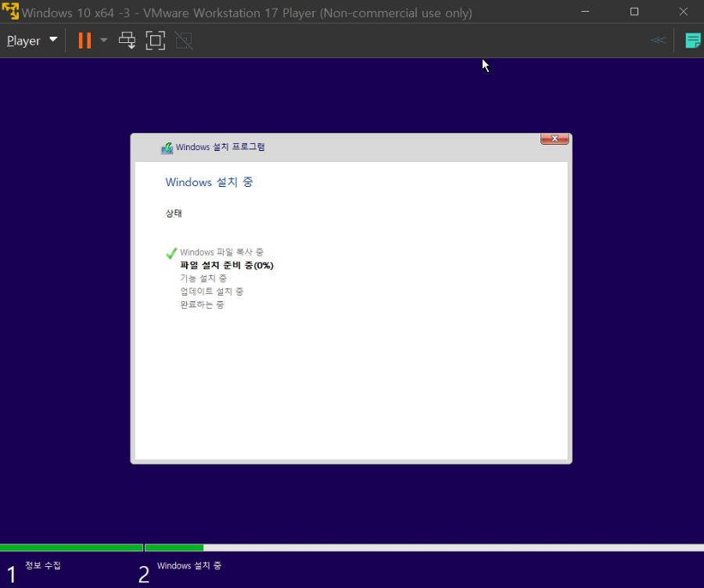Select the '파일 설치 준비 중(0%)' step
Viewport: 704px width, 588px height.
click(x=227, y=265)
